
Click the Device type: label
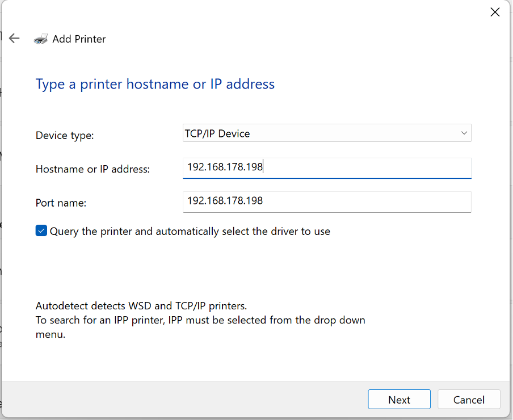(65, 136)
